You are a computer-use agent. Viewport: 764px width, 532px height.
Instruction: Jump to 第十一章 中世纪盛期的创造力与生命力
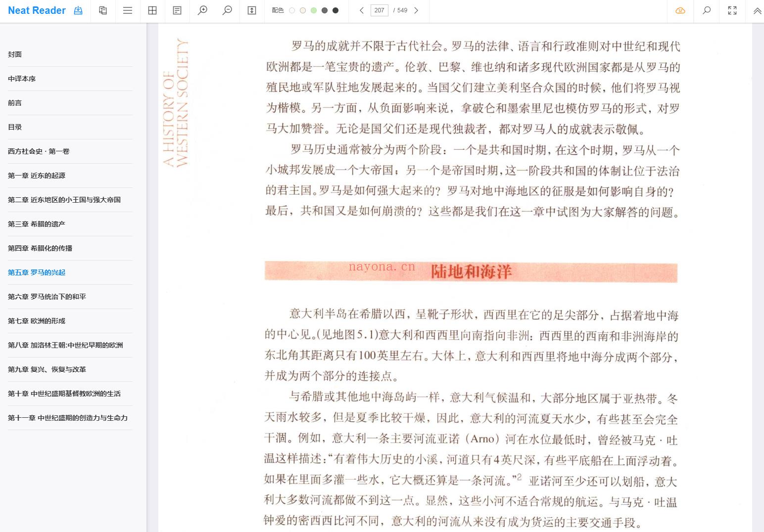70,418
